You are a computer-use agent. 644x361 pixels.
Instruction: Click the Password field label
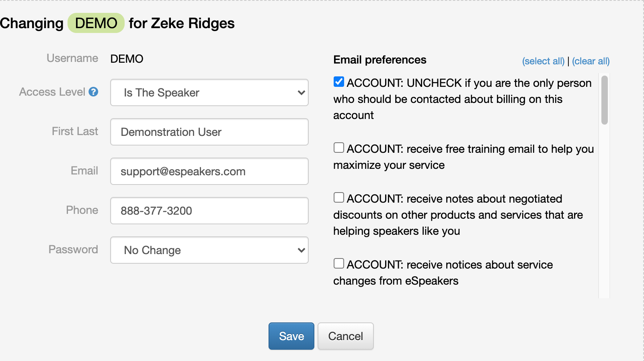coord(73,250)
